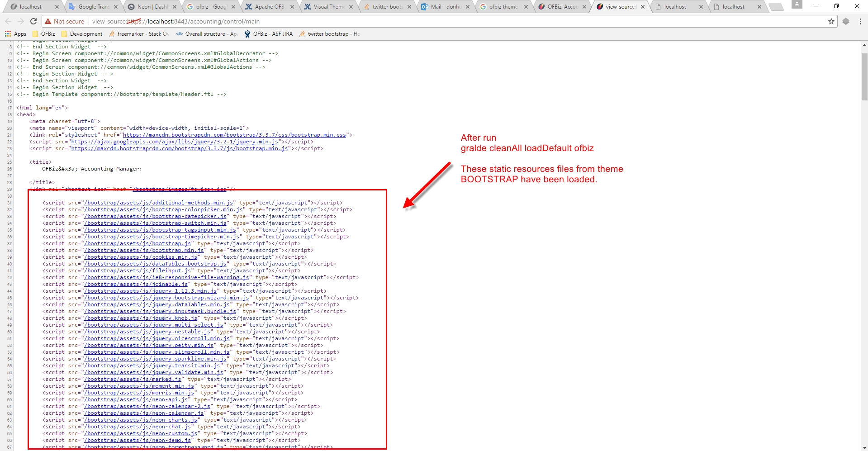Open the Chrome three-dot menu

(860, 21)
